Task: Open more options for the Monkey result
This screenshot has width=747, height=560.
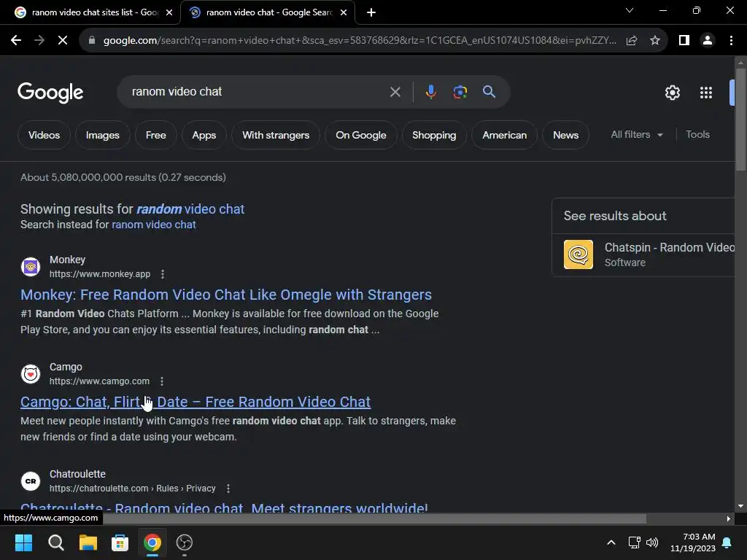Action: 163,274
